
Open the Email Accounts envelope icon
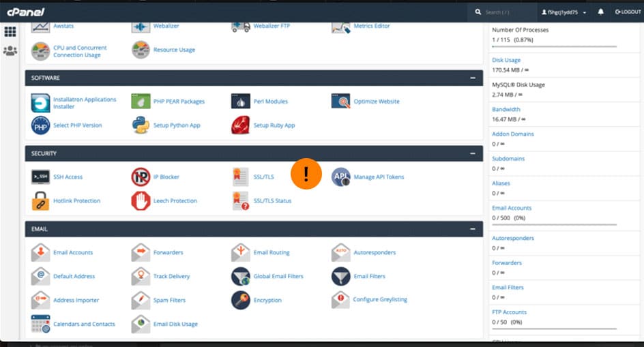tap(40, 252)
